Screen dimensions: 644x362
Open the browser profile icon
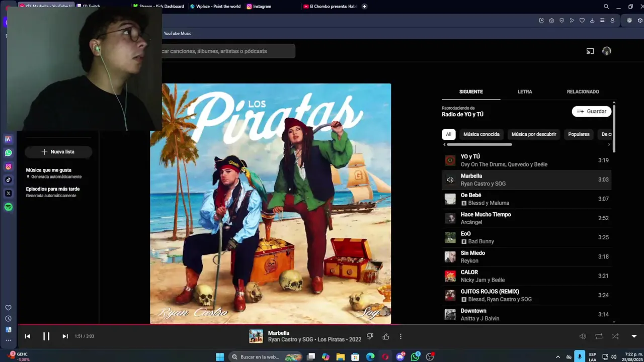pyautogui.click(x=612, y=21)
